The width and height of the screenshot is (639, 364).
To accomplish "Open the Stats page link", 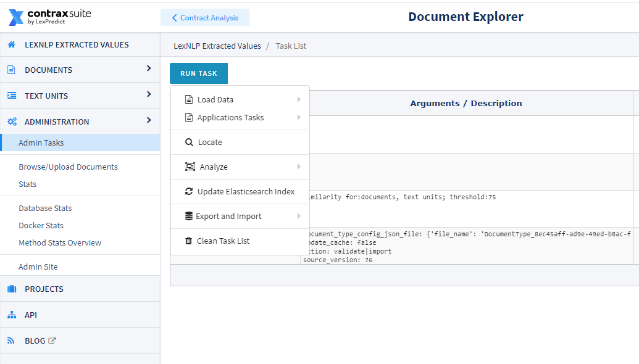I will coord(27,184).
